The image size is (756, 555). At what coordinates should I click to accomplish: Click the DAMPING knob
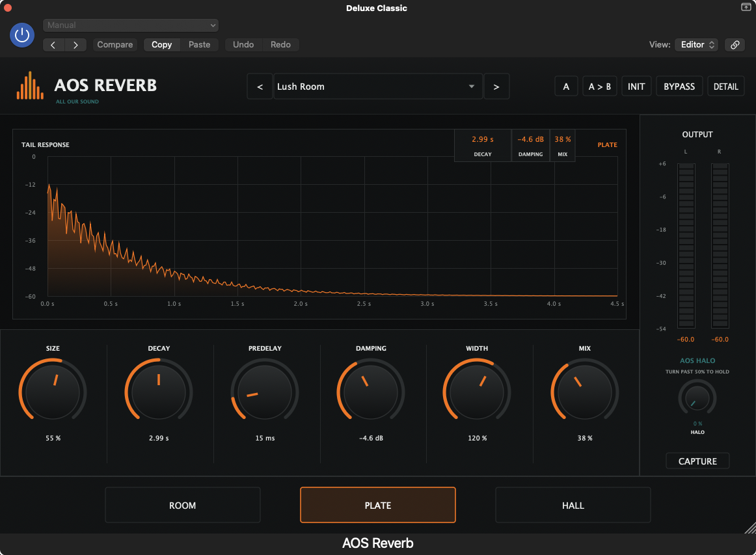(371, 392)
